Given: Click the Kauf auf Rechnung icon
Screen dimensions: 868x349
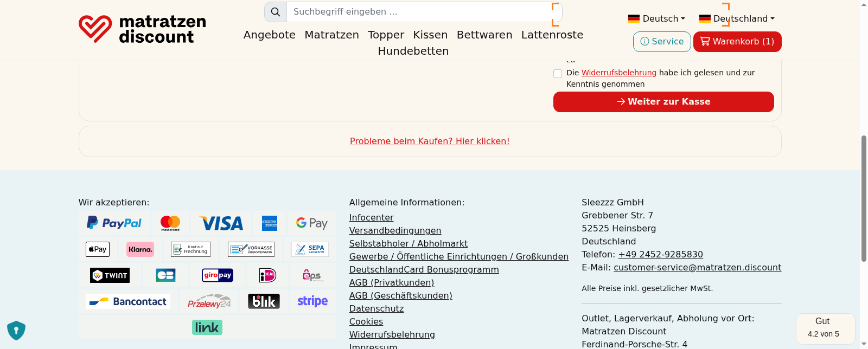Looking at the screenshot, I should pyautogui.click(x=190, y=249).
